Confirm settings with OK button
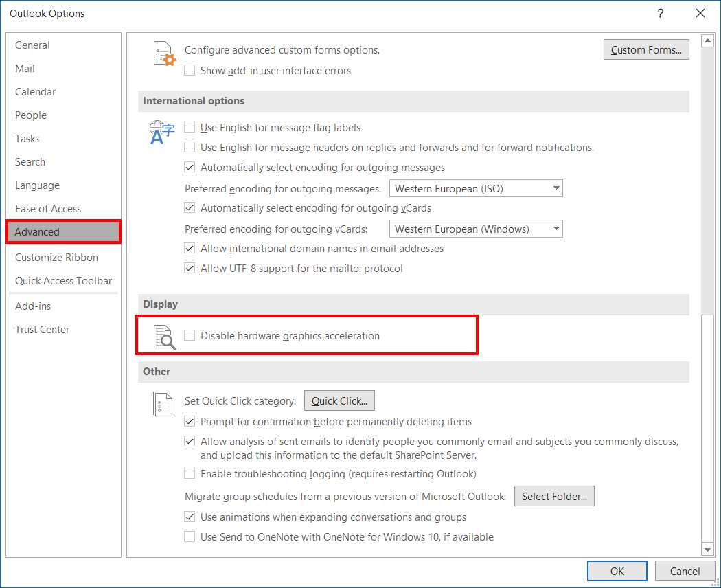The image size is (721, 588). (617, 571)
